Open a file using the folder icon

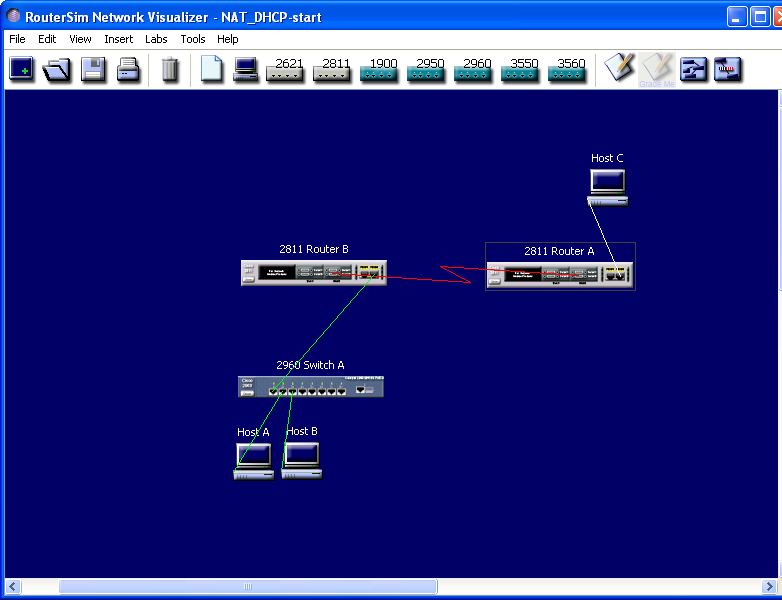[56, 69]
